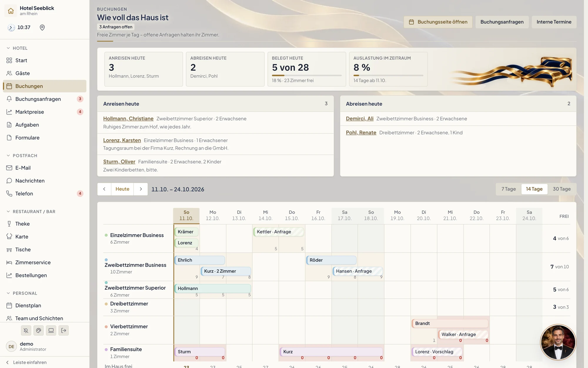Open guest link Hollmann, Christiane

(128, 119)
